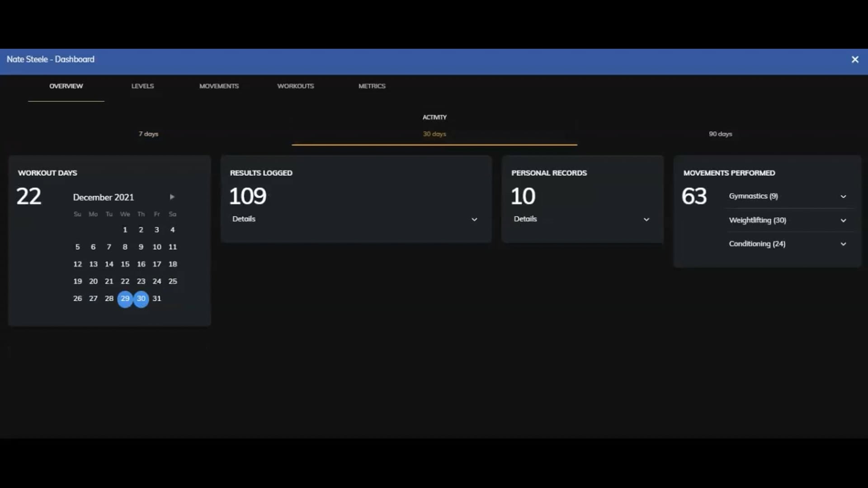Select highlighted December 30 in calendar
The width and height of the screenshot is (868, 488).
tap(141, 299)
